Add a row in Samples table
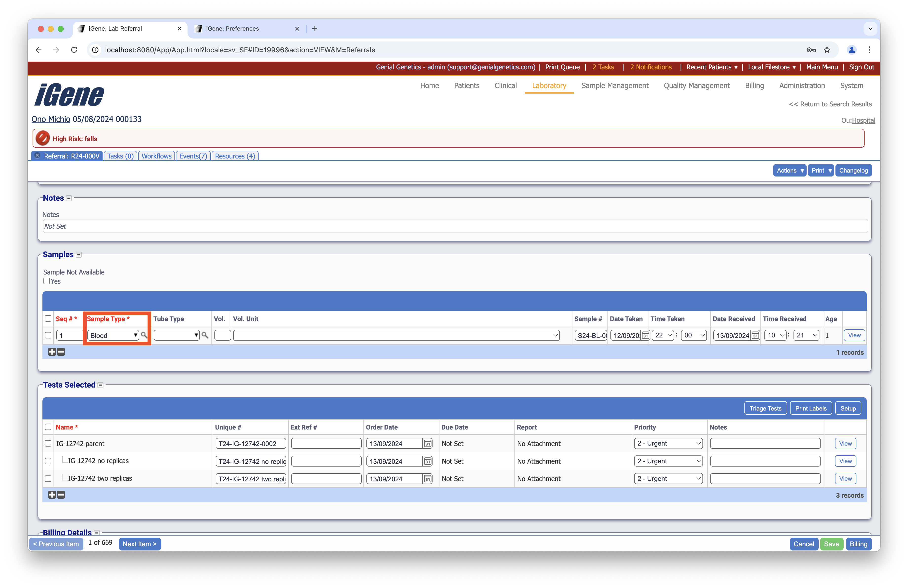This screenshot has width=908, height=588. tap(52, 352)
